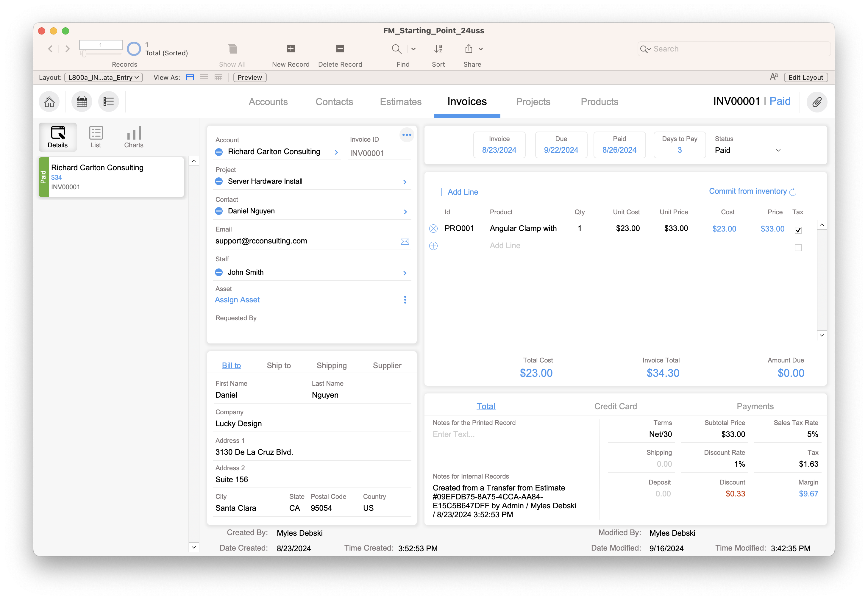The height and width of the screenshot is (600, 868).
Task: Switch to the Contacts tab
Action: coord(334,102)
